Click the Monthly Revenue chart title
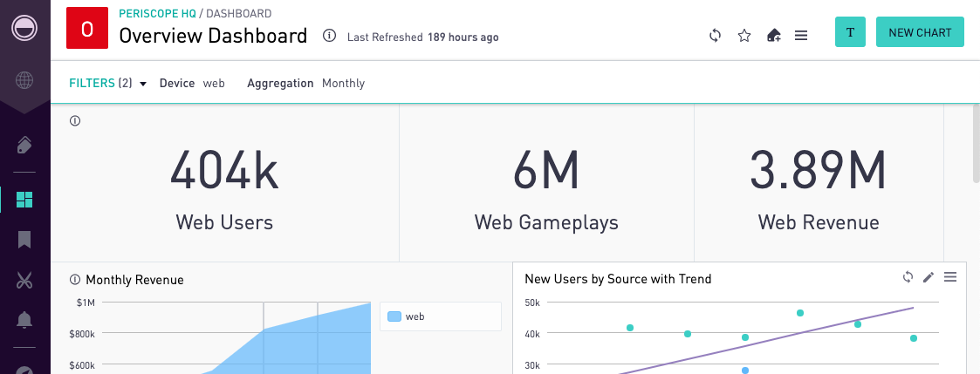This screenshot has width=980, height=374. click(x=135, y=280)
